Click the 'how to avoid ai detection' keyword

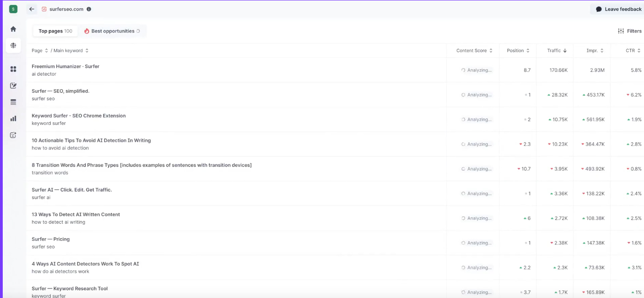[60, 148]
